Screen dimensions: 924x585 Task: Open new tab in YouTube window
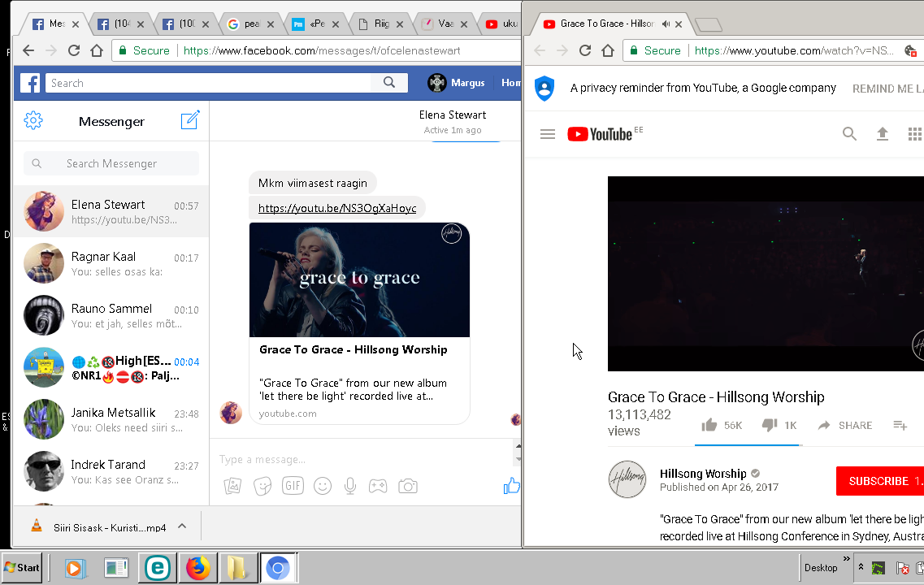(709, 24)
